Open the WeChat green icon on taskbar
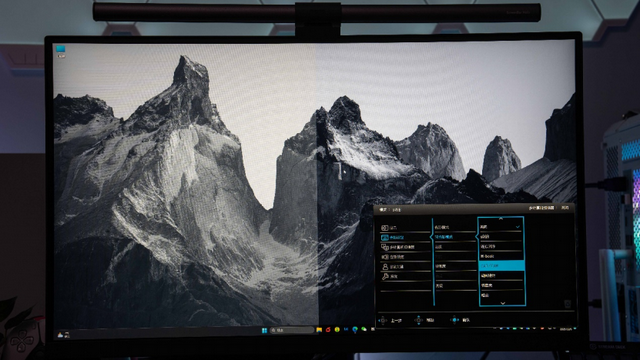 coord(364,329)
